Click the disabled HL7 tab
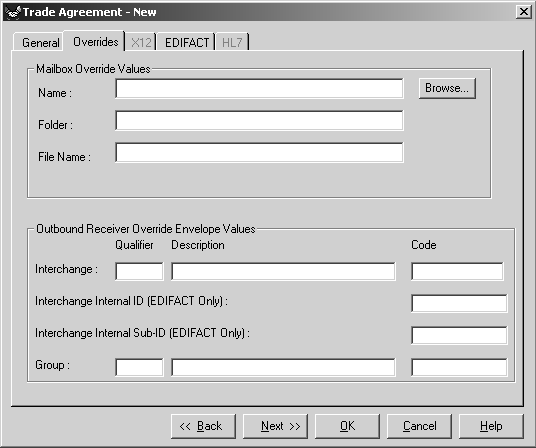536x448 pixels. [x=232, y=42]
